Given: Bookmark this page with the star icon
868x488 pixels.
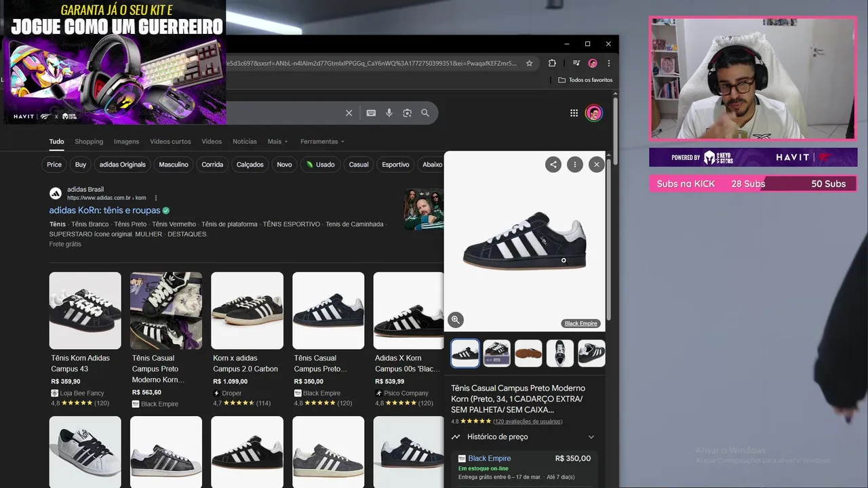Looking at the screenshot, I should [530, 63].
